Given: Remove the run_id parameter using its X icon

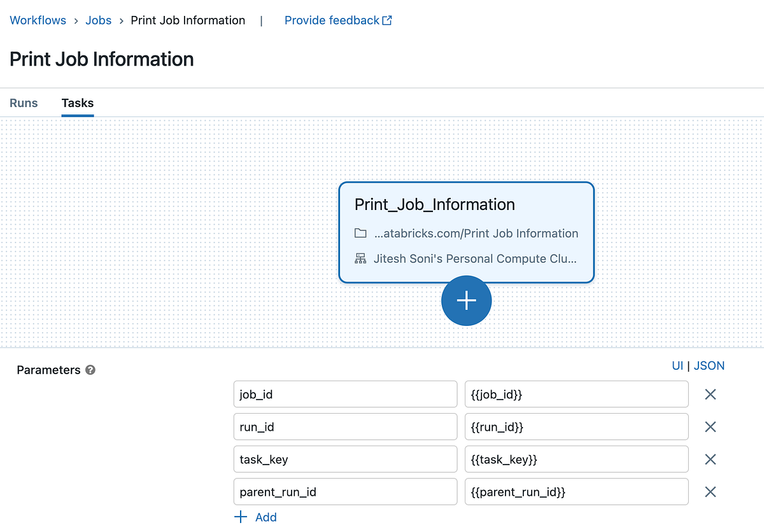Looking at the screenshot, I should click(x=710, y=426).
